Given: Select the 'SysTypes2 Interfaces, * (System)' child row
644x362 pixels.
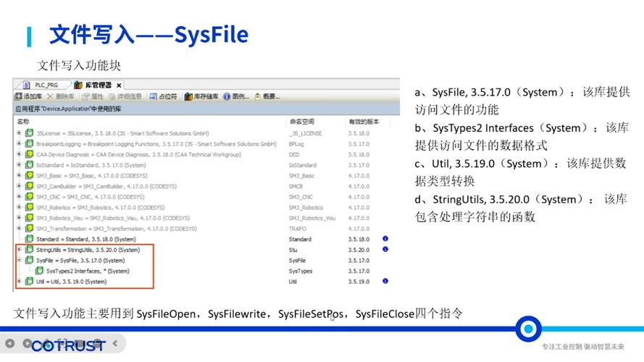Looking at the screenshot, I should click(88, 271).
